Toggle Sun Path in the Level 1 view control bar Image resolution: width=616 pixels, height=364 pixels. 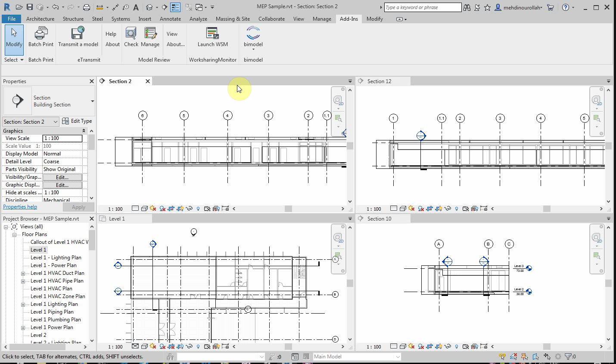click(x=153, y=346)
